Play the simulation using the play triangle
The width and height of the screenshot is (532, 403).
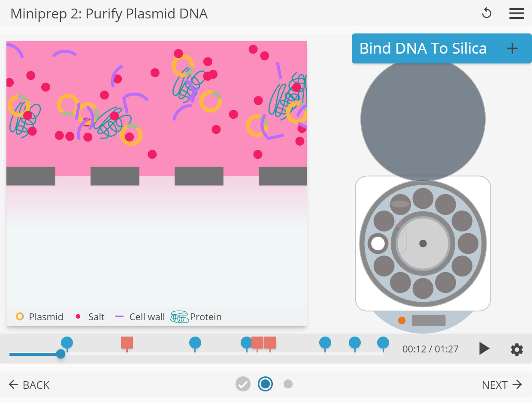[484, 349]
